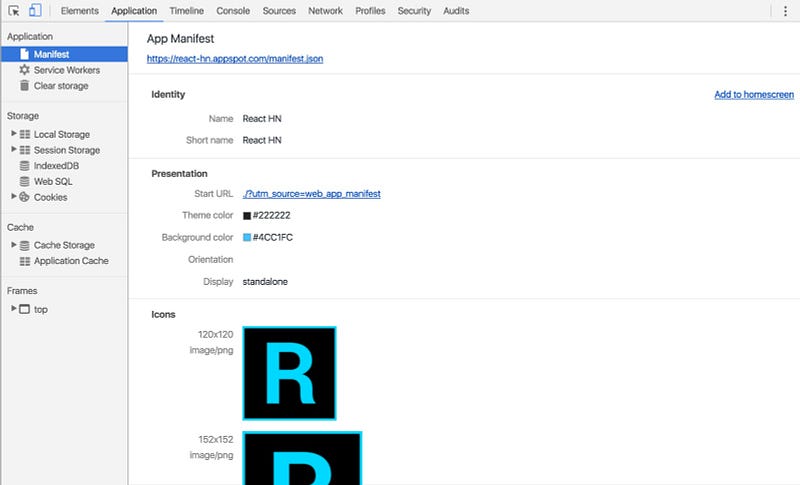
Task: Activate the inspect element picker icon
Action: point(14,10)
